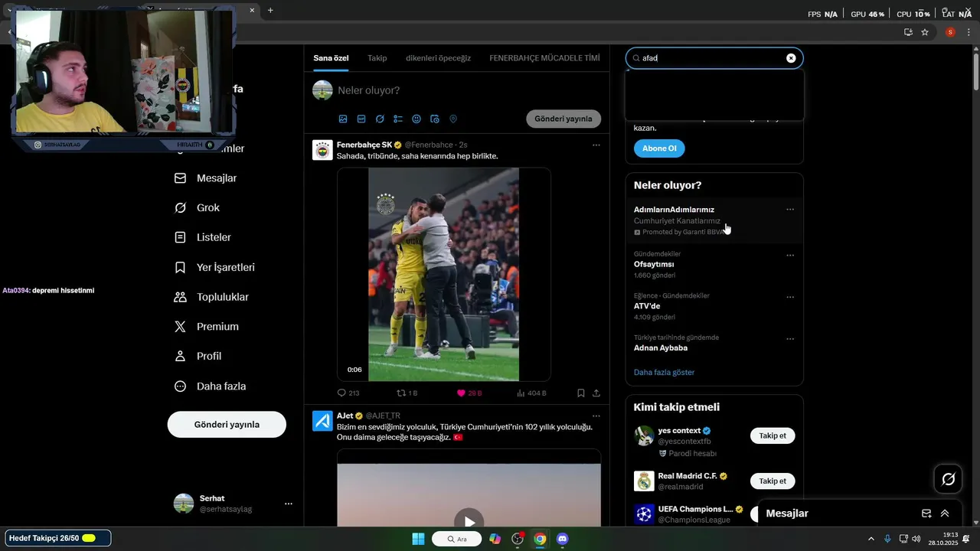Add a photo using the media icon

pos(343,119)
